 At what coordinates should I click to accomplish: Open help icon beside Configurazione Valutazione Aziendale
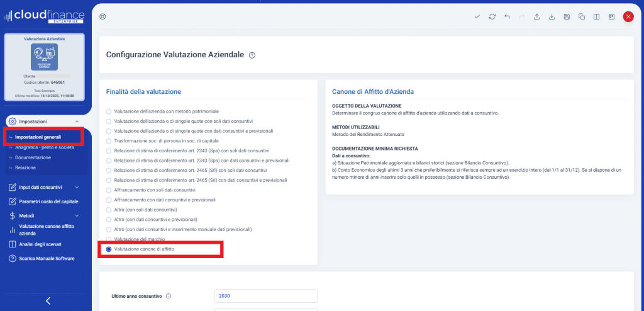pyautogui.click(x=252, y=55)
